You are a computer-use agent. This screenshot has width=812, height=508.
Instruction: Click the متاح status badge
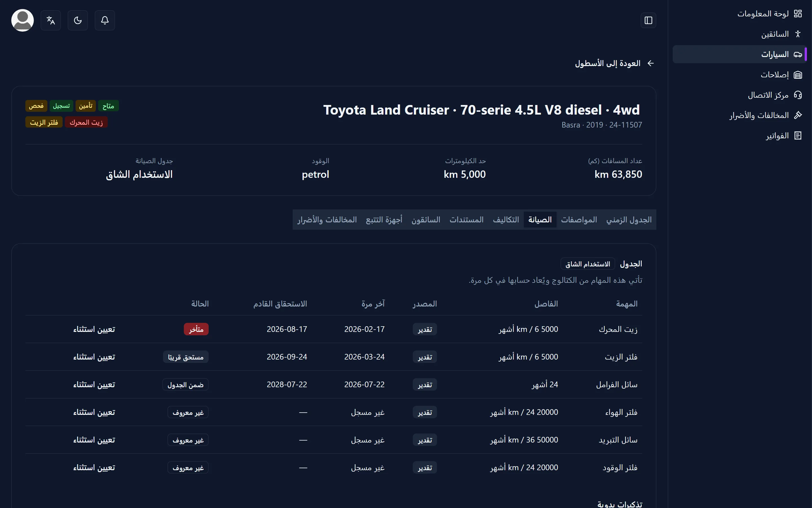108,106
